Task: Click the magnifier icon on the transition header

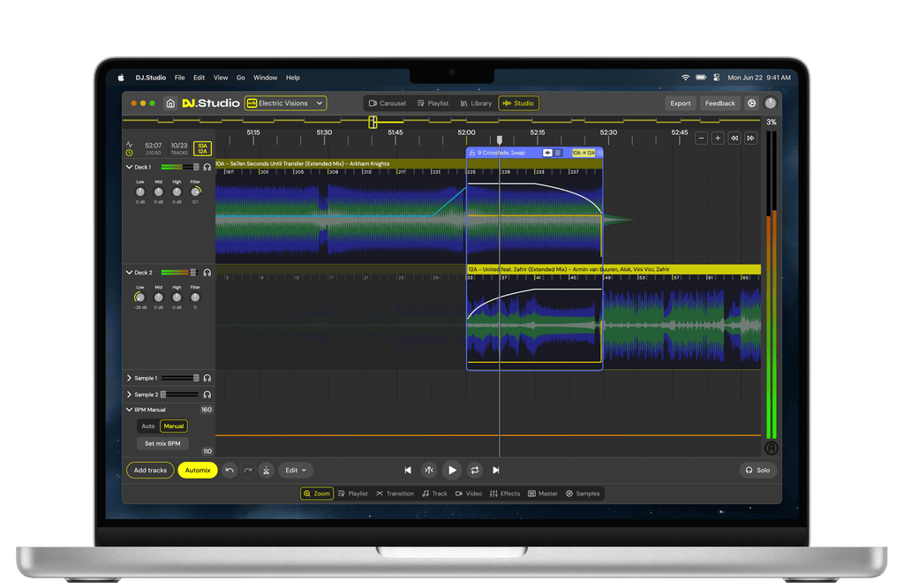Action: point(599,153)
